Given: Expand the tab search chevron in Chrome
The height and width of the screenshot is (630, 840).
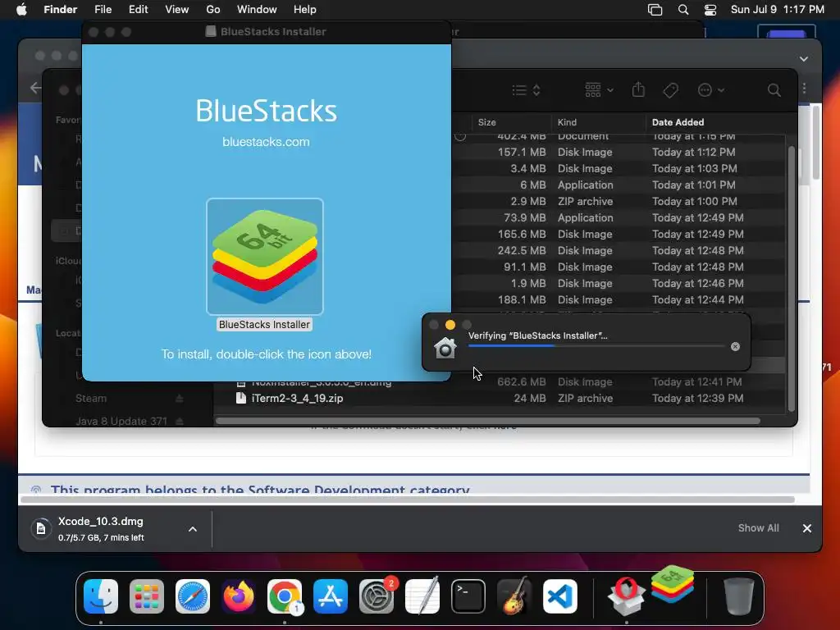Looking at the screenshot, I should 804,59.
